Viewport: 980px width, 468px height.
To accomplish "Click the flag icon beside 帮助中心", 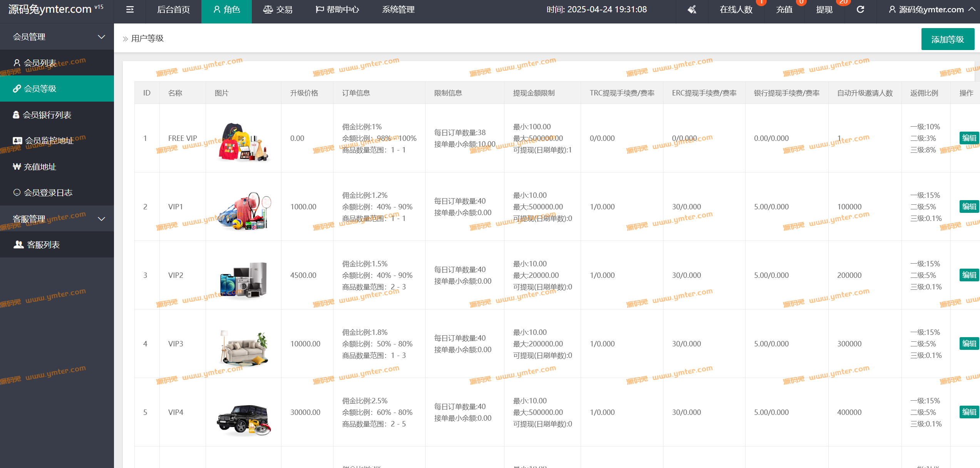I will (320, 10).
